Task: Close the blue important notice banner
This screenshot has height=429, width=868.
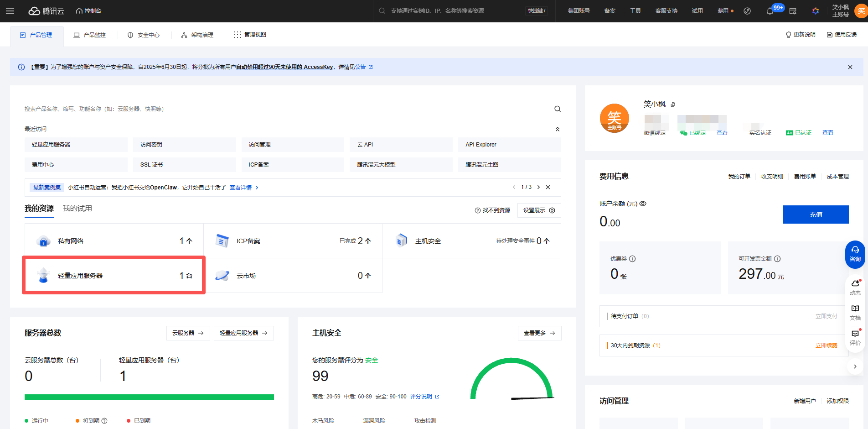Action: (x=850, y=67)
